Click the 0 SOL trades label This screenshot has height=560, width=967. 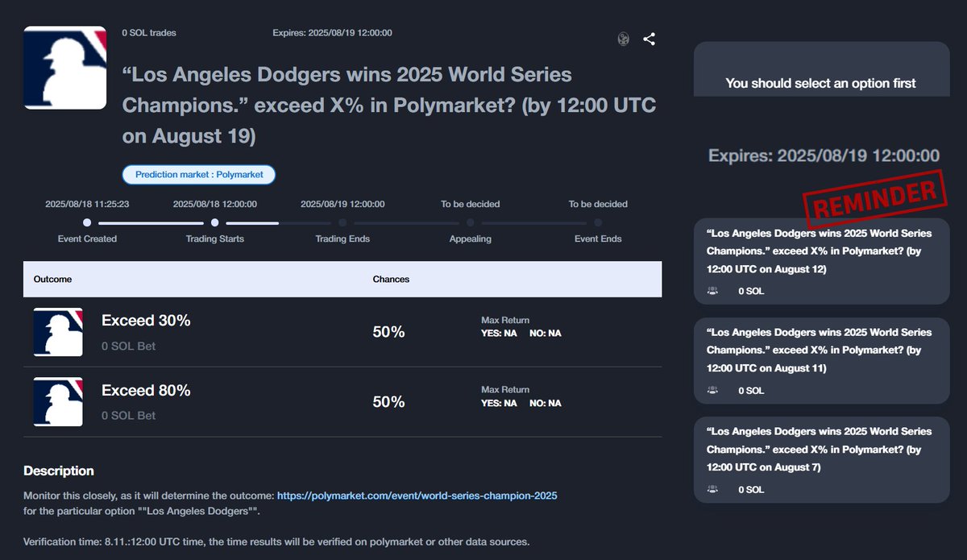click(149, 33)
